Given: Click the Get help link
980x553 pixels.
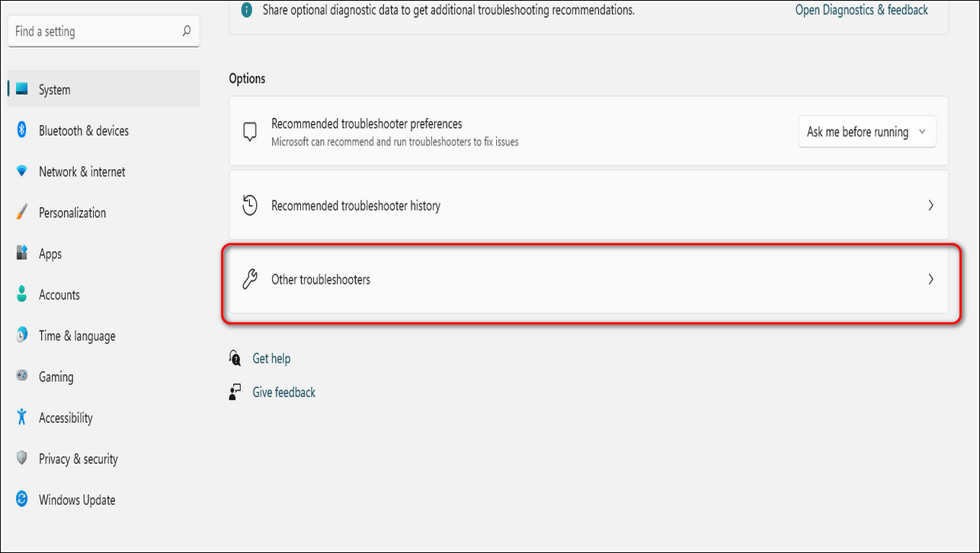Looking at the screenshot, I should (271, 358).
